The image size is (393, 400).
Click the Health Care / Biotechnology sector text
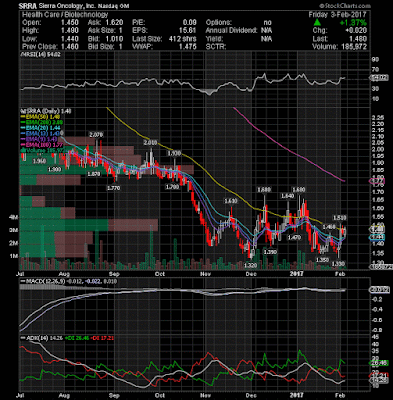(65, 14)
